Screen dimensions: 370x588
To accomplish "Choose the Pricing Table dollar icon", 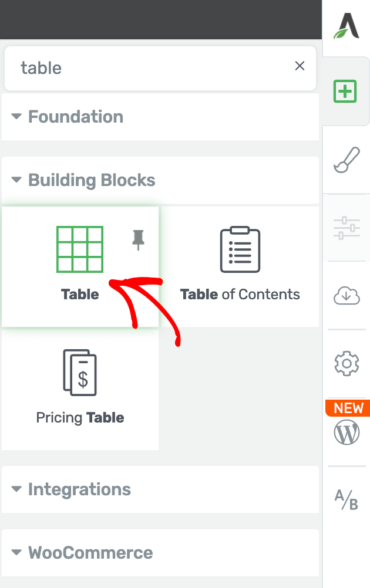I will point(80,373).
